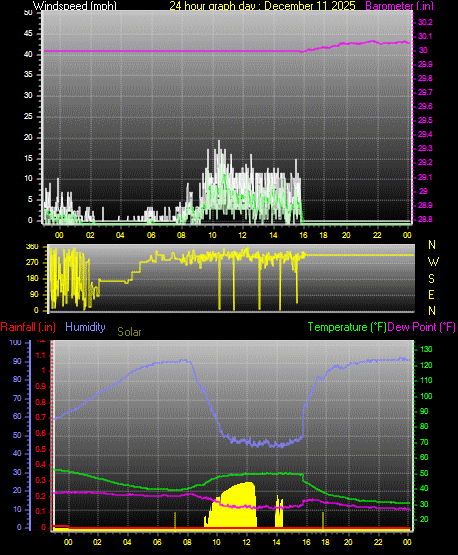Click the compass letter "S"
Image resolution: width=458 pixels, height=555 pixels.
(431, 279)
